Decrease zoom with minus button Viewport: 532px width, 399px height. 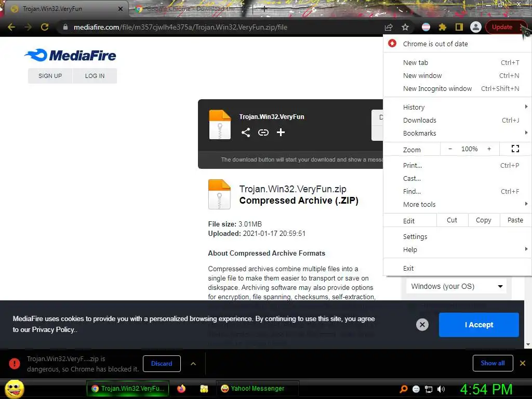[450, 149]
